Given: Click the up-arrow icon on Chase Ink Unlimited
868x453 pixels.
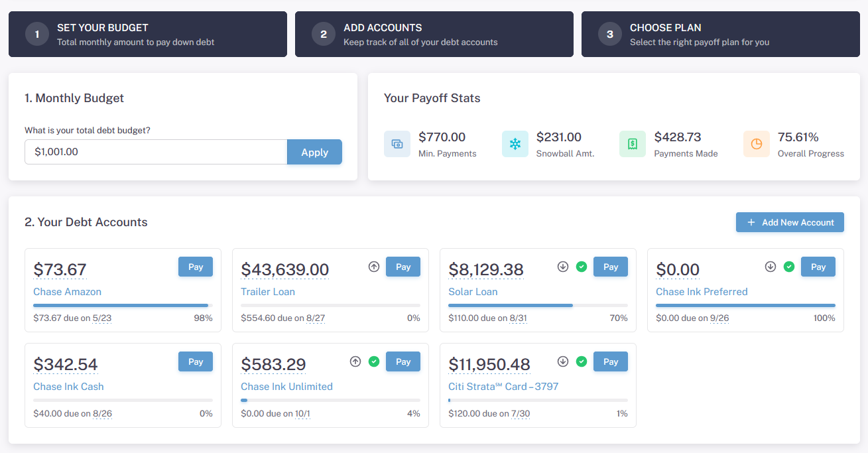Looking at the screenshot, I should coord(355,361).
